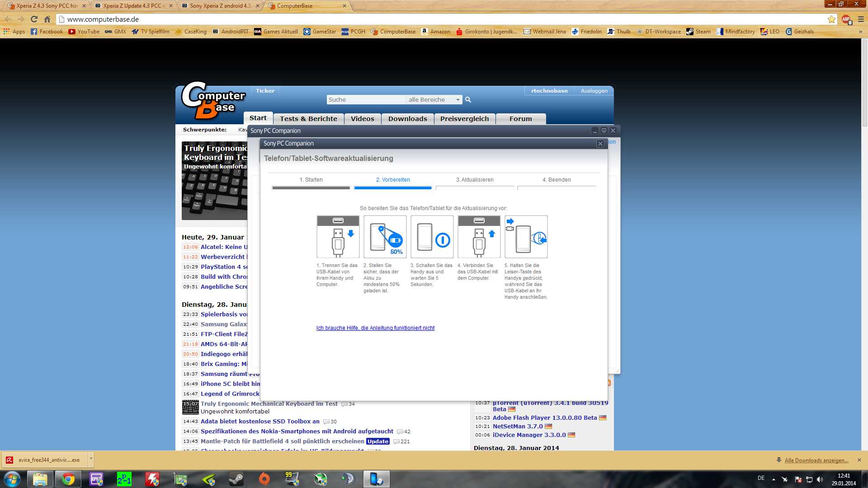Switch to the Forum navigation tab
Screen dimensions: 868x488
[x=520, y=119]
